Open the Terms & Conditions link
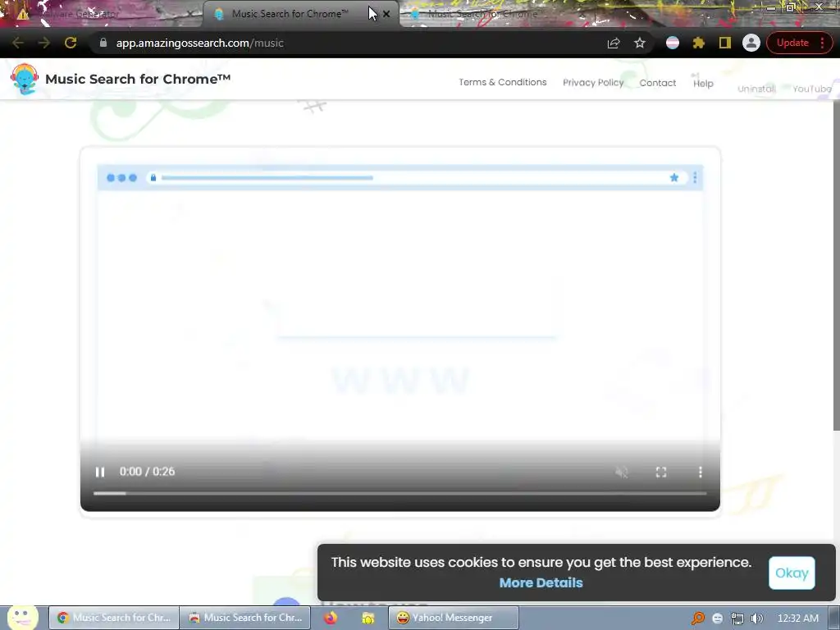This screenshot has width=840, height=630. (503, 82)
